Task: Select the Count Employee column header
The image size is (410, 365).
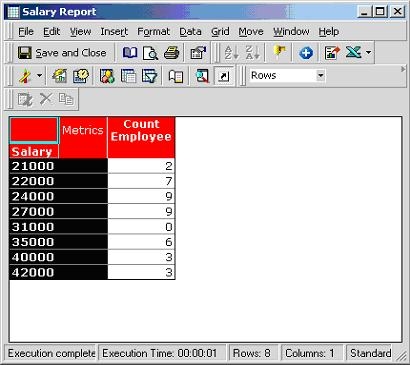Action: tap(141, 137)
